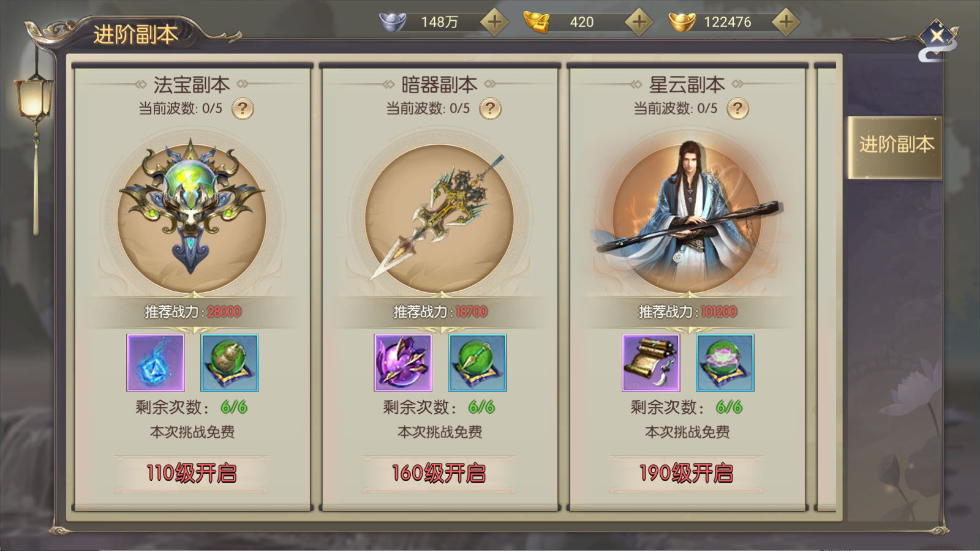Click the 110级开启 button
This screenshot has height=551, width=980.
point(191,473)
